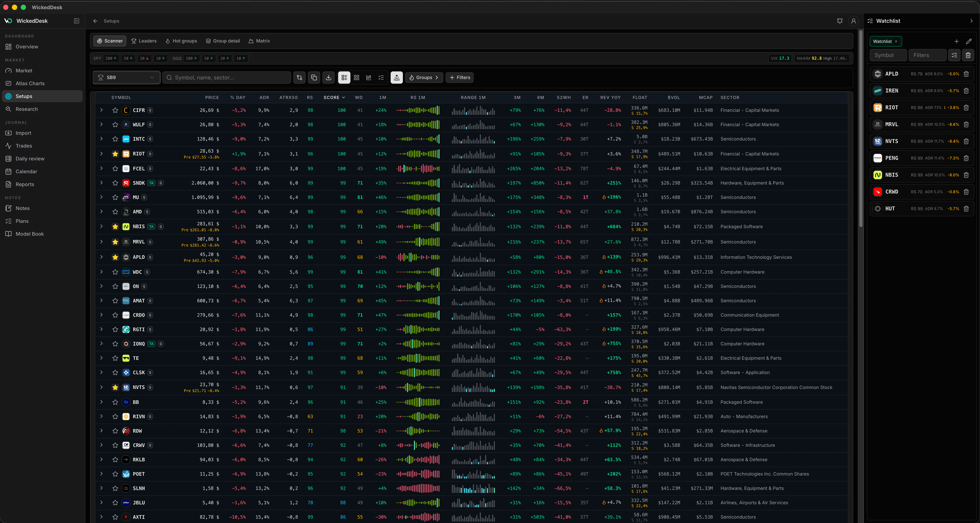980x523 pixels.
Task: Open the user account icon
Action: tap(854, 21)
